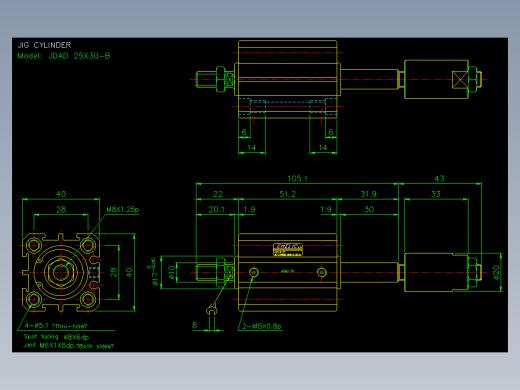Click the ø20 diameter dimension
Viewport: 520px width, 390px height.
[x=496, y=272]
